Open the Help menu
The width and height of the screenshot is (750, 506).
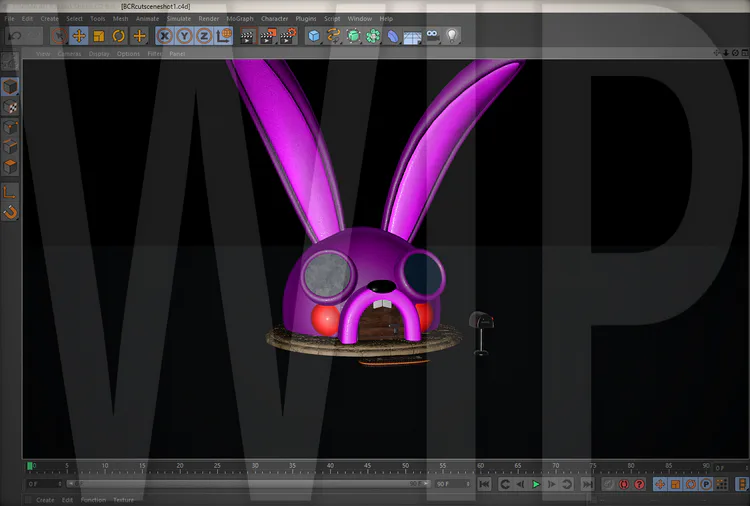(386, 19)
